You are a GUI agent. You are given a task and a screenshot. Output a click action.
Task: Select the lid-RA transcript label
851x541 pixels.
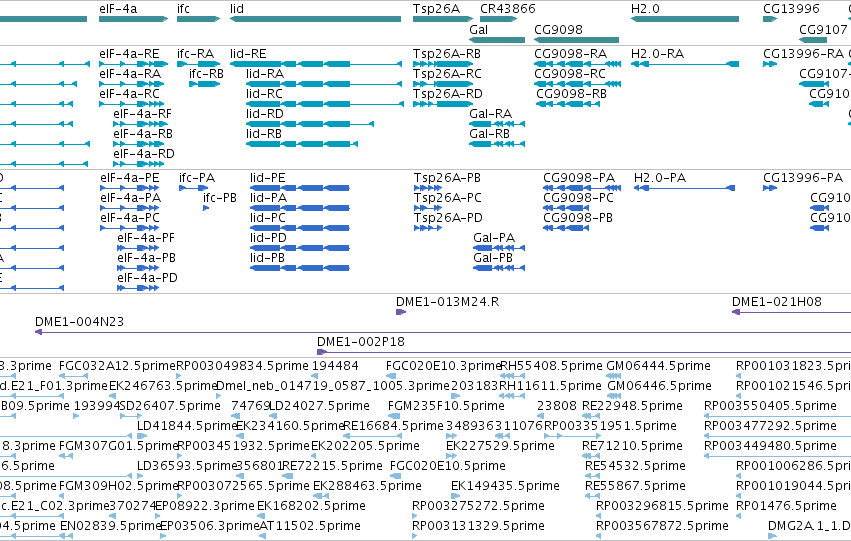pyautogui.click(x=265, y=74)
